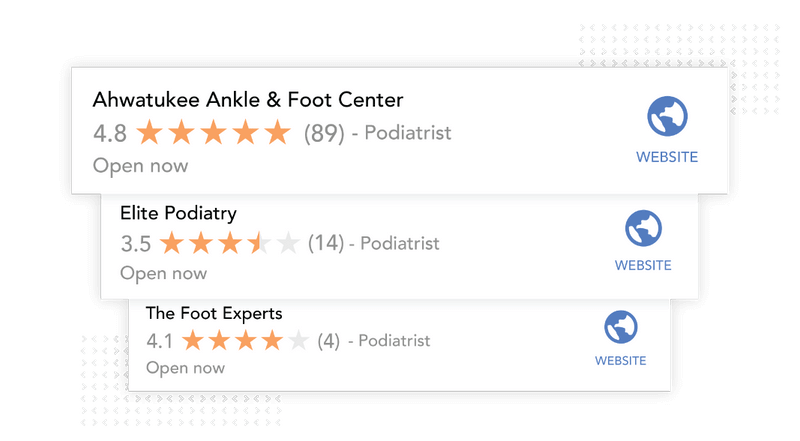
Task: Click the globe icon for Ahwatukee Ankle & Foot Center
Action: click(667, 116)
